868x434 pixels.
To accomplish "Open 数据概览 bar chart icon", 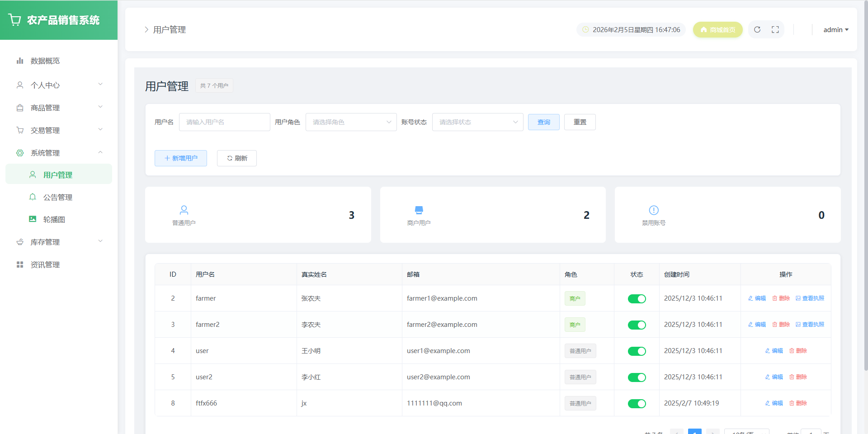I will [x=20, y=61].
